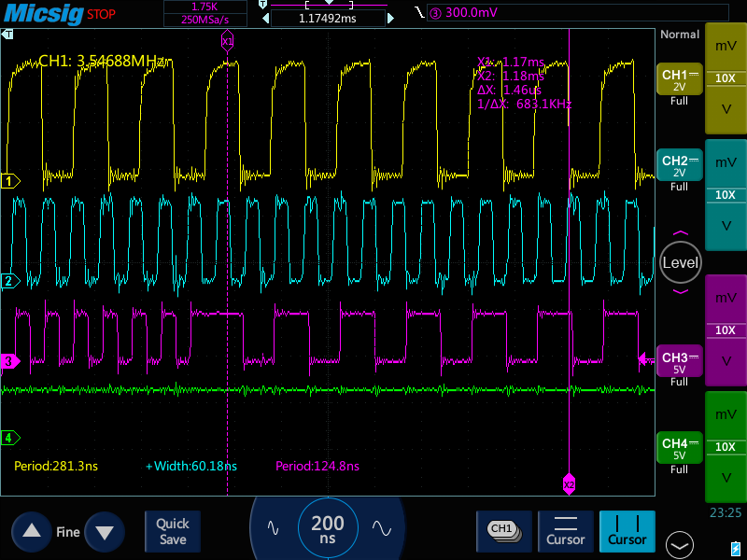Tap the compressed wave icon left of 200ns
The image size is (747, 560).
tap(273, 527)
